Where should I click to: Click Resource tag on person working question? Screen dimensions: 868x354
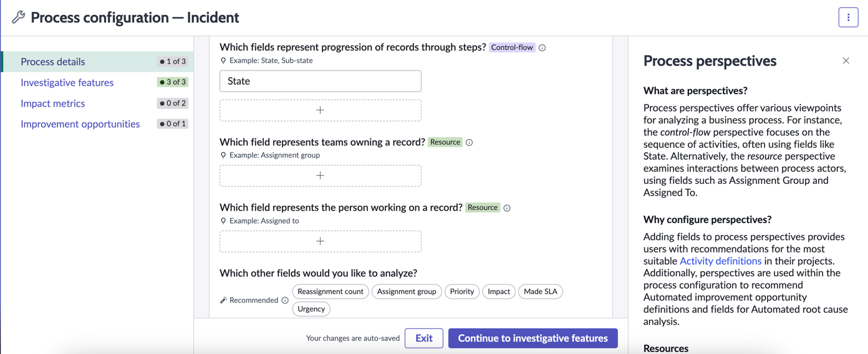pyautogui.click(x=483, y=208)
